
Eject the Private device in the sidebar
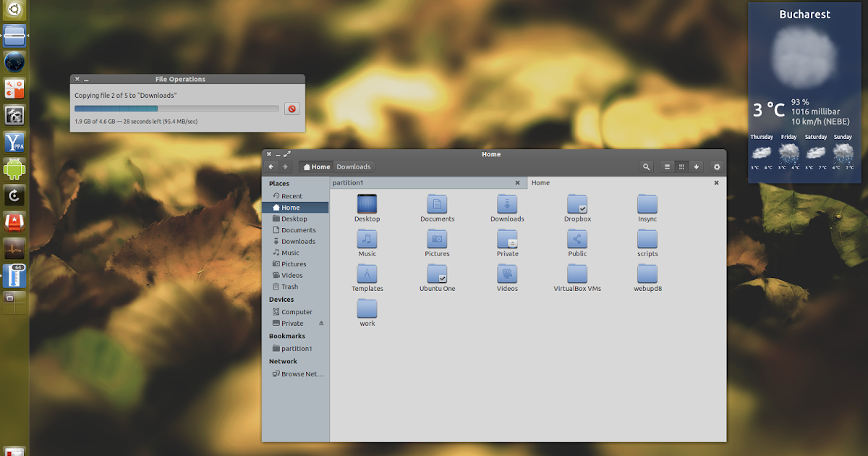pyautogui.click(x=323, y=323)
